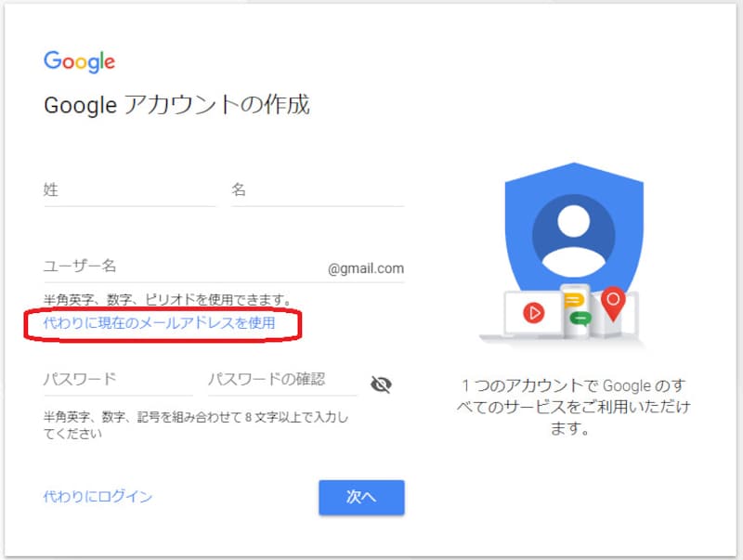
Task: Click the red YouTube play icon in the illustration
Action: point(534,311)
